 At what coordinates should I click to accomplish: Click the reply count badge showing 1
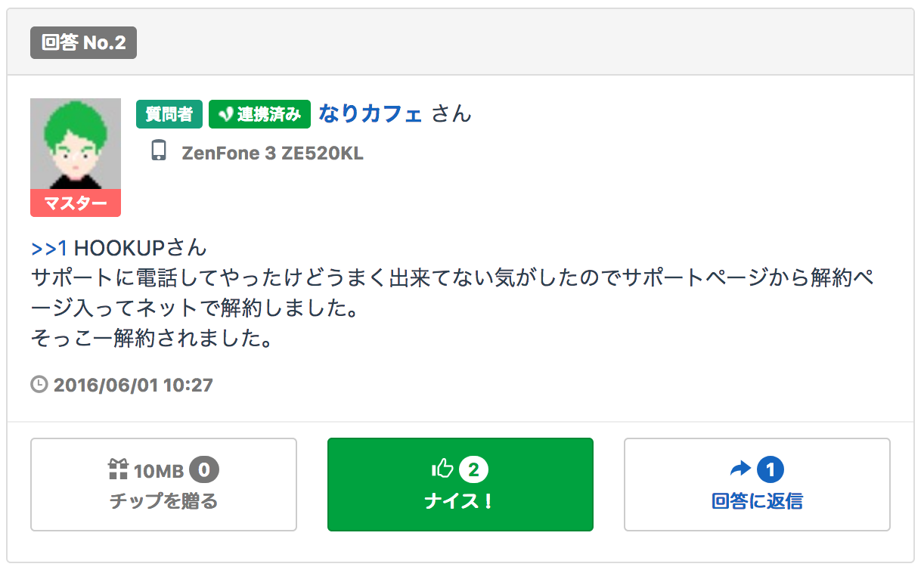(771, 470)
